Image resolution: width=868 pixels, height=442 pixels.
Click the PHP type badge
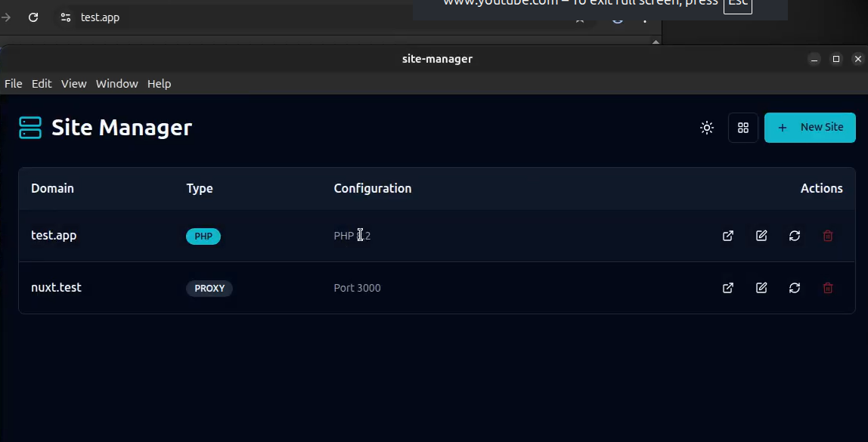coord(203,236)
